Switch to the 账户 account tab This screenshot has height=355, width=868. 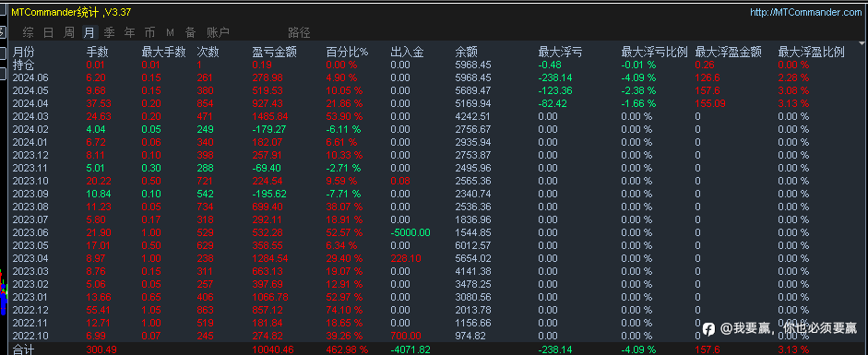218,32
